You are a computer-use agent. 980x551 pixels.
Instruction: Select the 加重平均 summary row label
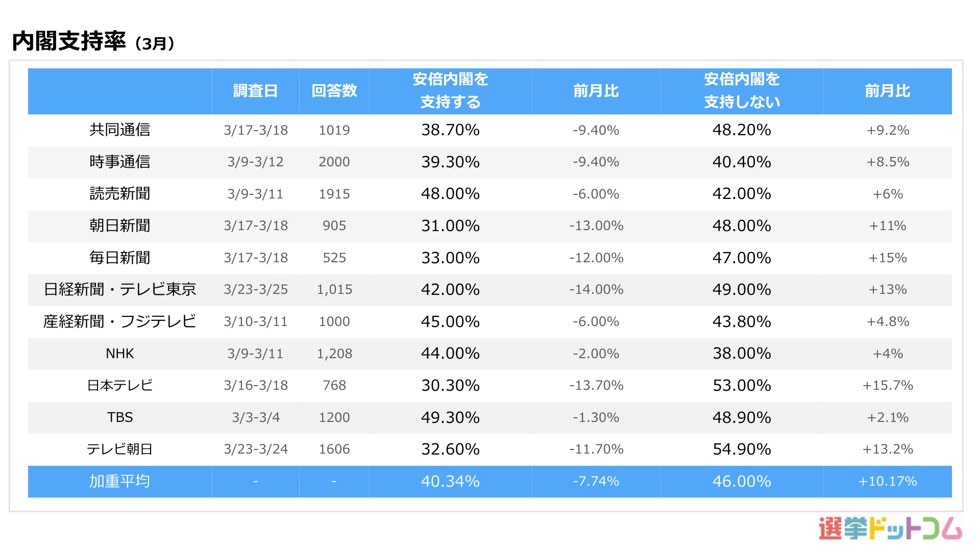point(120,481)
